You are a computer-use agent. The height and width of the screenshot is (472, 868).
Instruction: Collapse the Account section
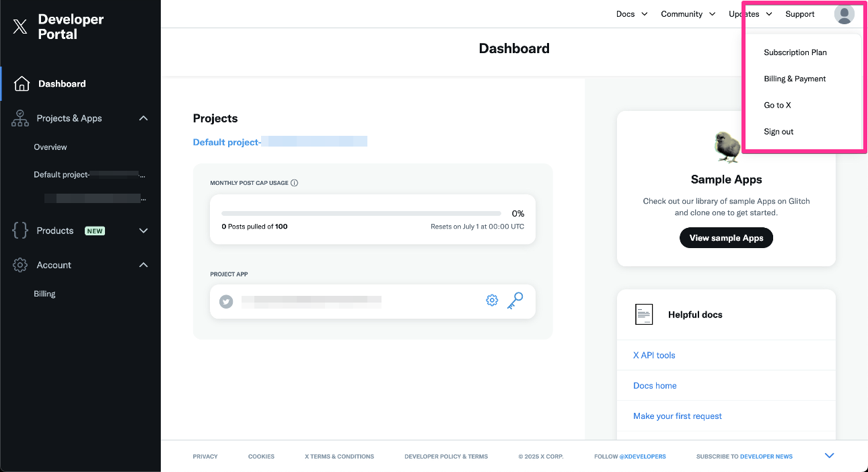(143, 265)
